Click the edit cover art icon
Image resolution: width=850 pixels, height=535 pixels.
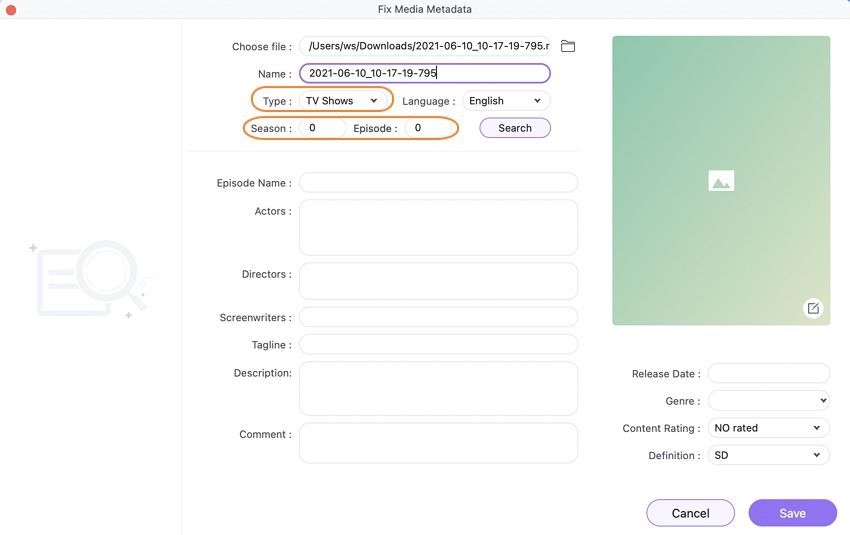point(813,308)
